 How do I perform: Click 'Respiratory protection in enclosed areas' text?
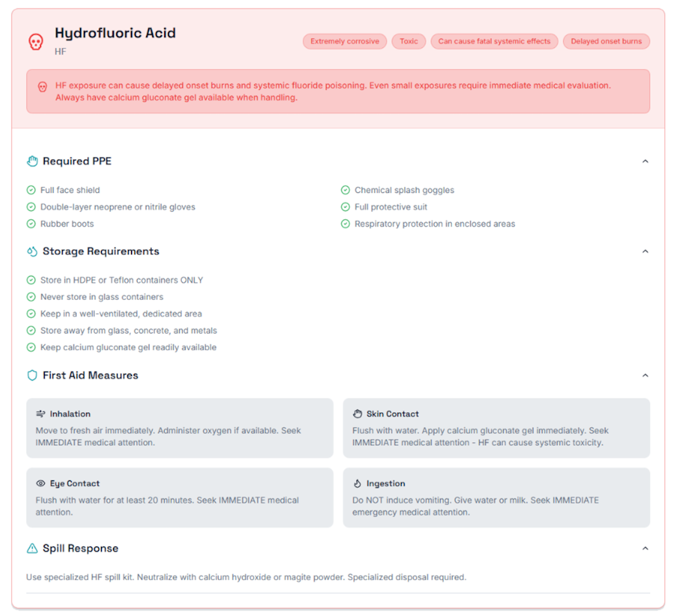435,224
